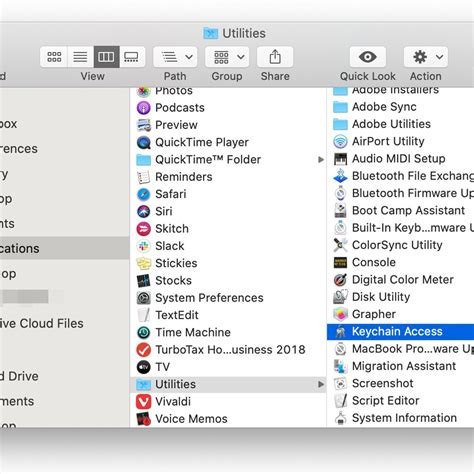The height and width of the screenshot is (474, 474).
Task: Select Bluetooth Firmware Update row
Action: (400, 193)
